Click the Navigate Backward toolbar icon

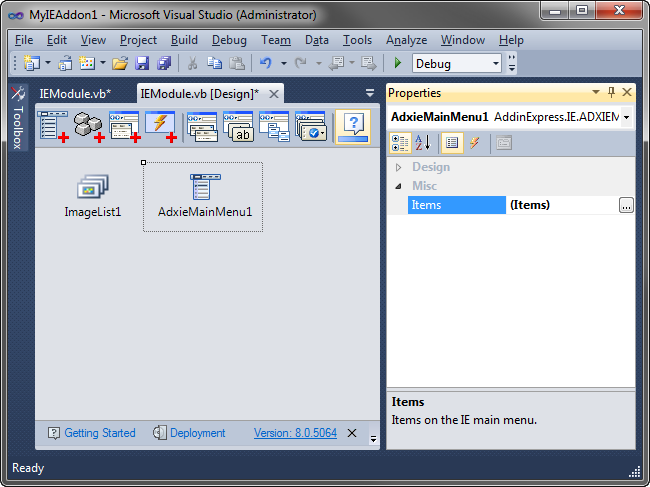[x=337, y=63]
